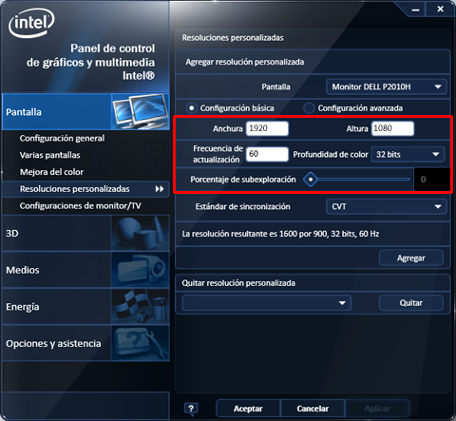Expand the Quitar resolución dropdown list
This screenshot has width=456, height=421.
(267, 303)
